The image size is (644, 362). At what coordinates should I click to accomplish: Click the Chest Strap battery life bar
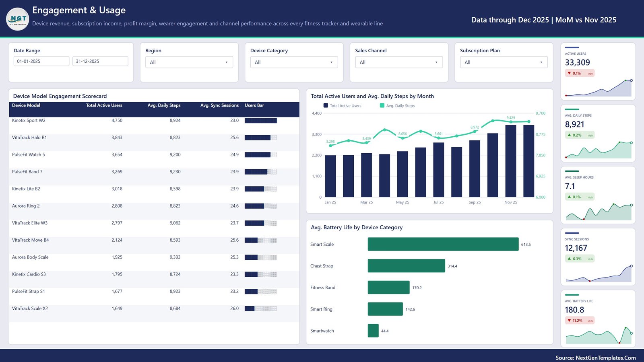click(407, 266)
